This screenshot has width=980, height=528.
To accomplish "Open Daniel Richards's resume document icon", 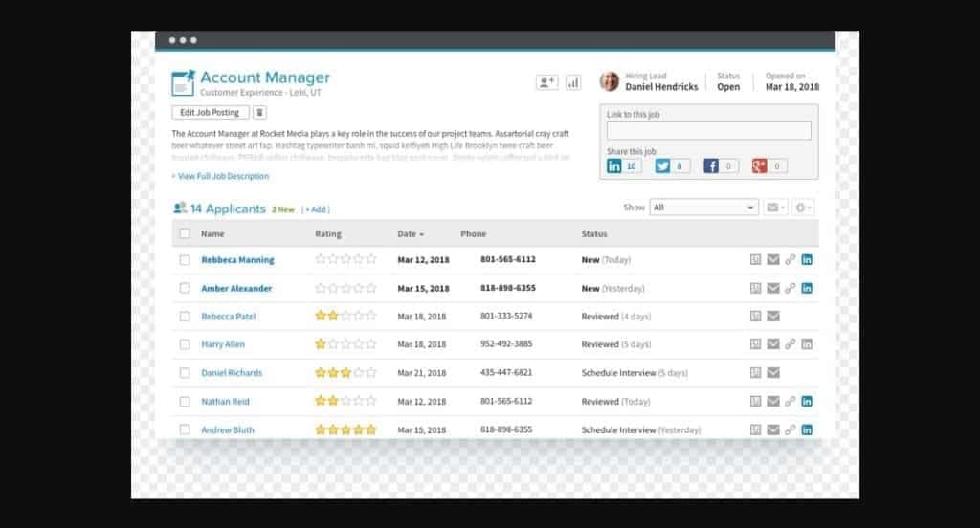I will point(756,372).
